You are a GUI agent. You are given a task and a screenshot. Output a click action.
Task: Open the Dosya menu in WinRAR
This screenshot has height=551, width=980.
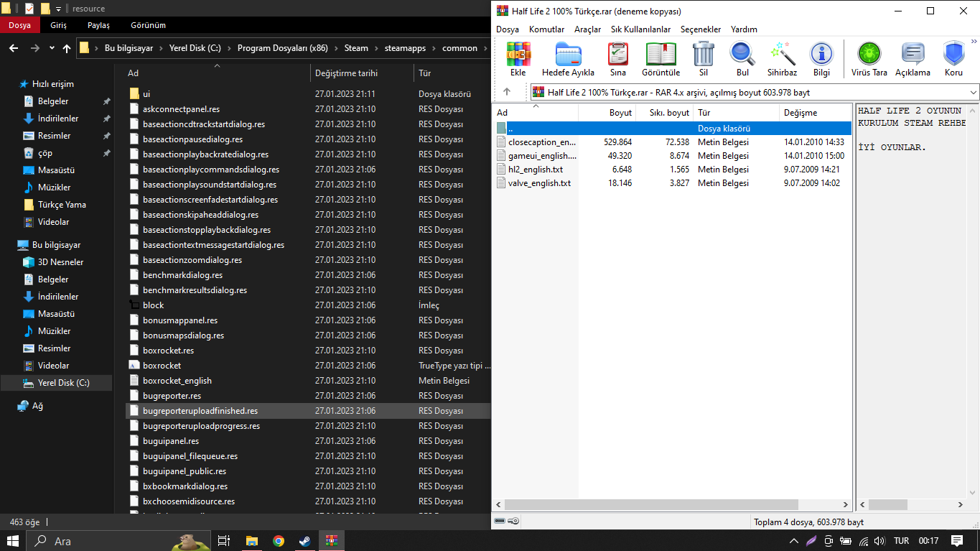508,29
